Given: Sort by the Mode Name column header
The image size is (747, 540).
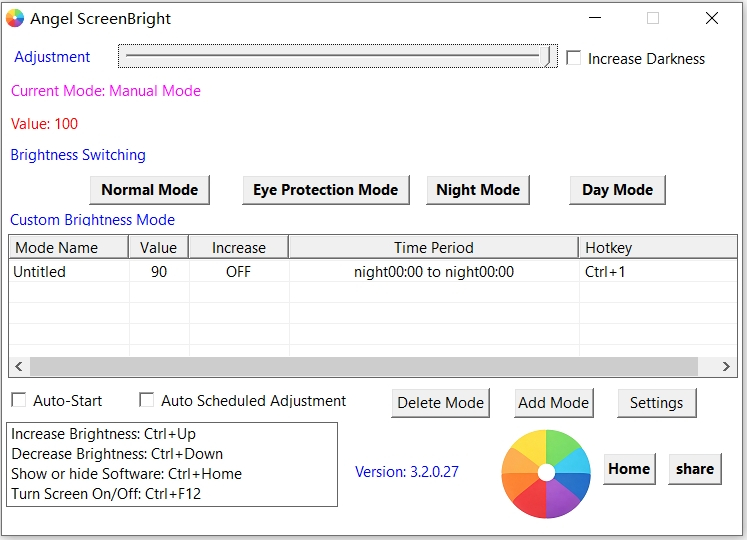Looking at the screenshot, I should click(69, 247).
